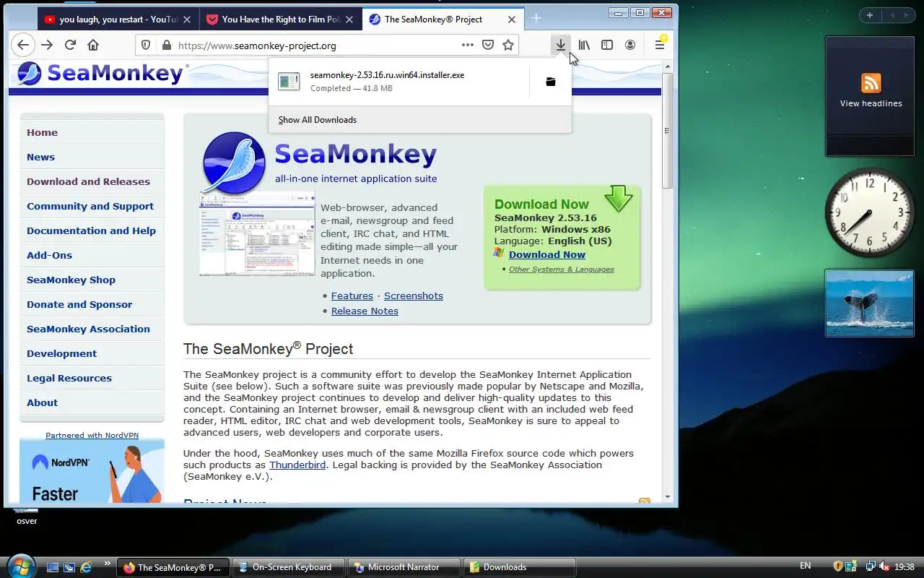
Task: Launch Internet Explorer from Quick Launch
Action: click(x=86, y=567)
